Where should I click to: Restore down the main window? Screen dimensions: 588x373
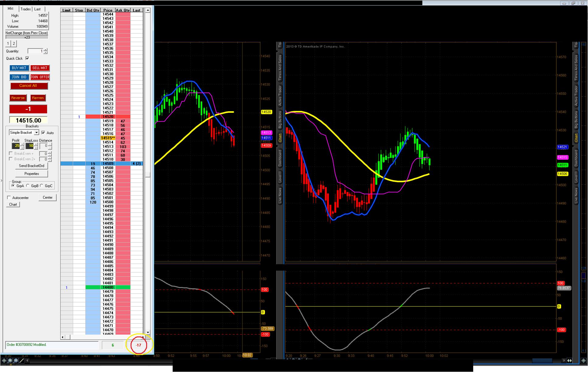pos(573,3)
